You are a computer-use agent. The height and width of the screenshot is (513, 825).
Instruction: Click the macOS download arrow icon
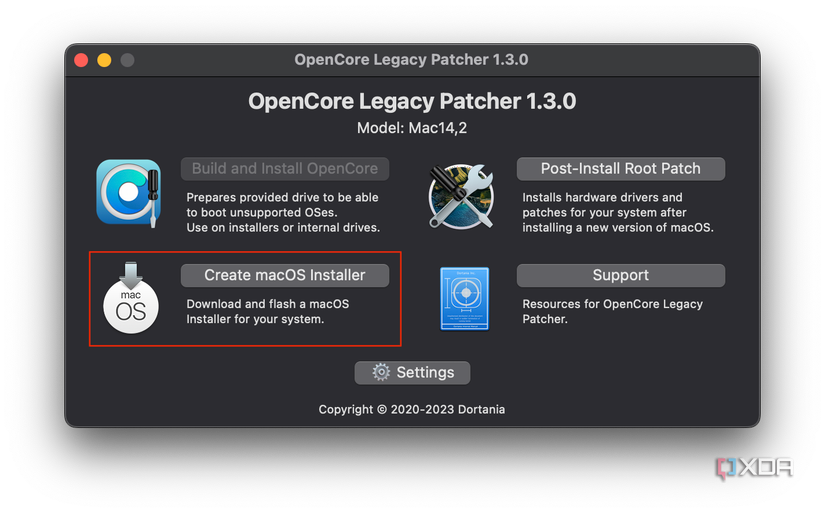point(131,298)
